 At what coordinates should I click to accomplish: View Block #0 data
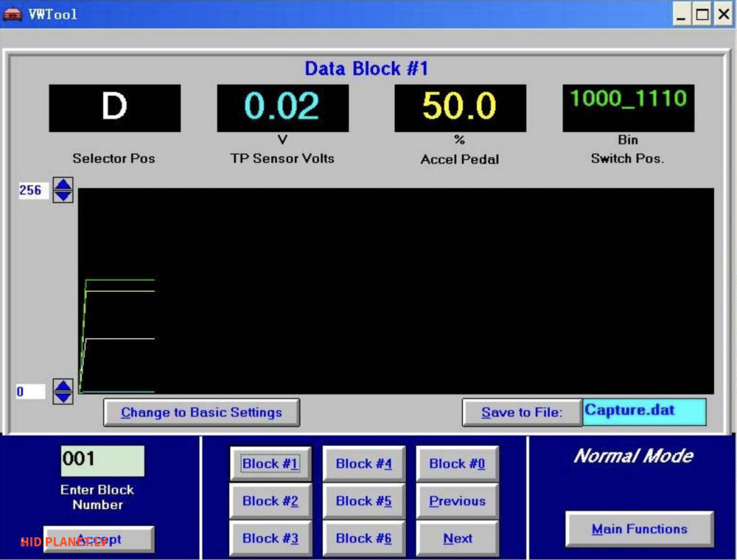click(x=458, y=463)
